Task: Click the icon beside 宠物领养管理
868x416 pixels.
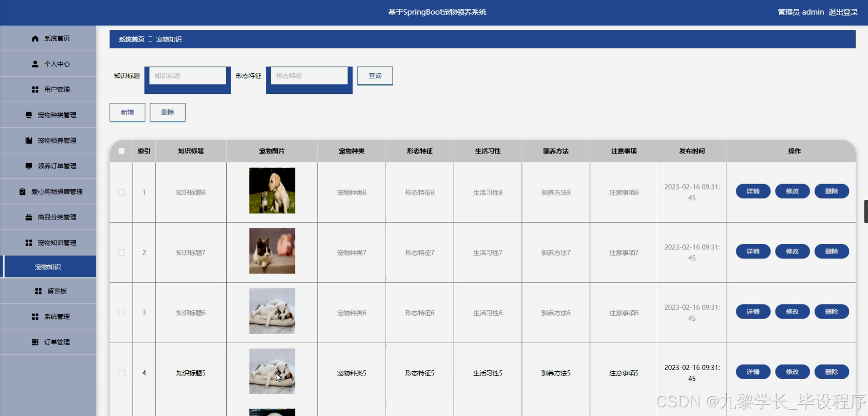Action: tap(29, 141)
